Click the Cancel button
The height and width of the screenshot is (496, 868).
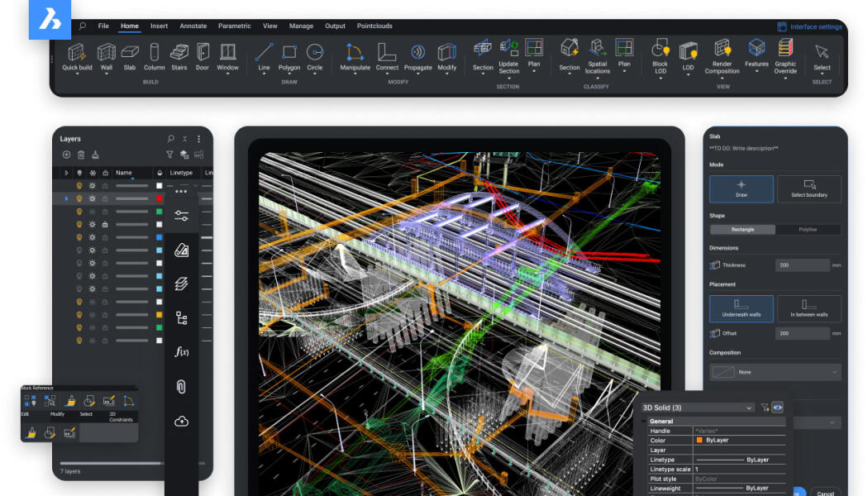(825, 493)
